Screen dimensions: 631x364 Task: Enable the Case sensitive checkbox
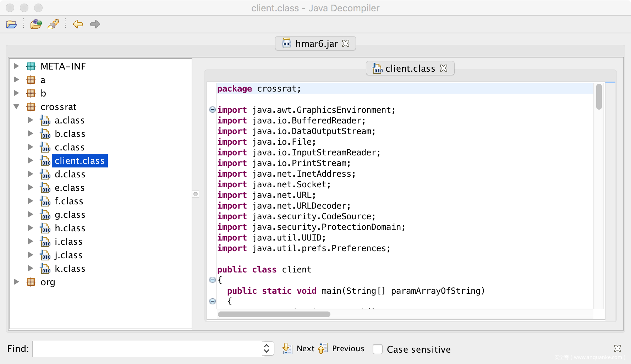378,349
